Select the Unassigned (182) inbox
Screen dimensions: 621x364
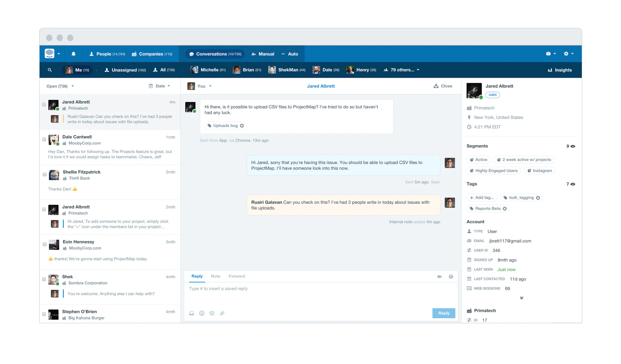[125, 70]
